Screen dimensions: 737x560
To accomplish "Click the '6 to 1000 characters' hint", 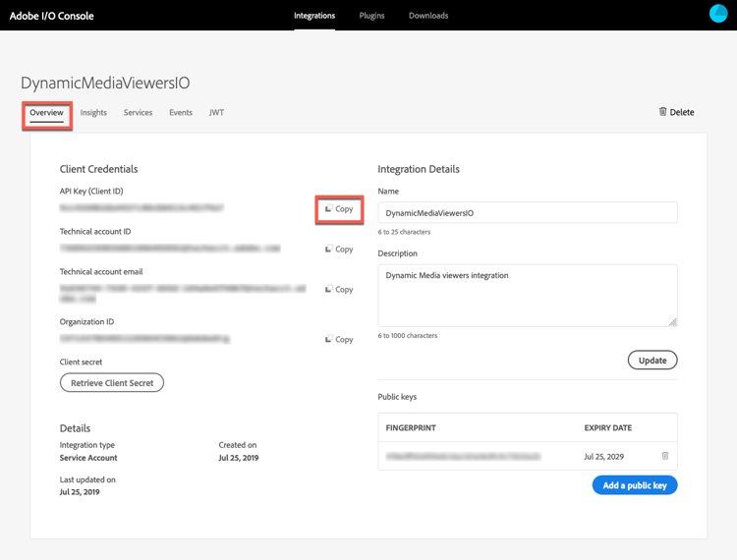I will click(x=408, y=335).
